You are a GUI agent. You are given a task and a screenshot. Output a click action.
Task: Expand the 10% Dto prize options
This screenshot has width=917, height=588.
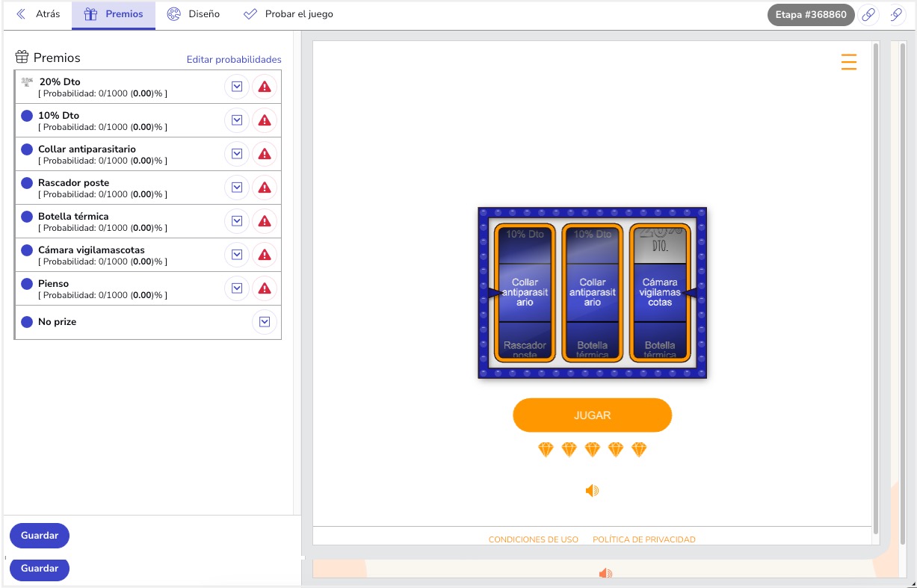[x=237, y=120]
